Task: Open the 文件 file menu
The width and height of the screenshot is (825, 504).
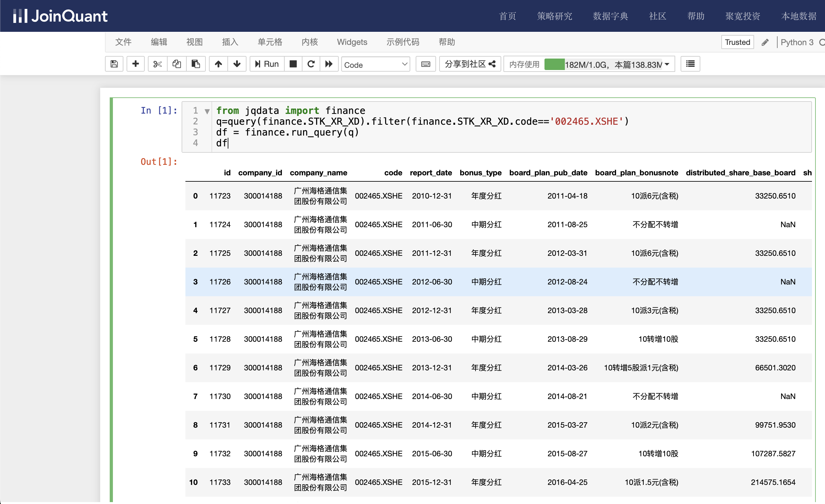Action: click(124, 41)
